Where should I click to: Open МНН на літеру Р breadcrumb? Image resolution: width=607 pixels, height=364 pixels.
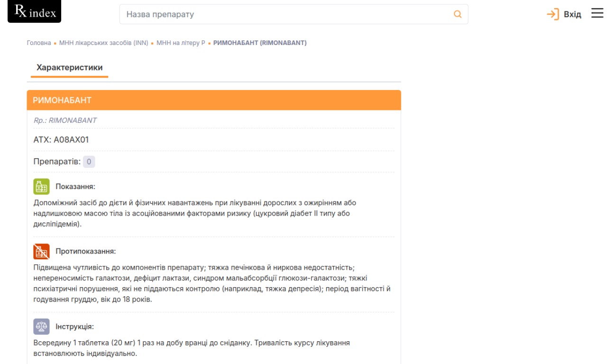(x=181, y=43)
